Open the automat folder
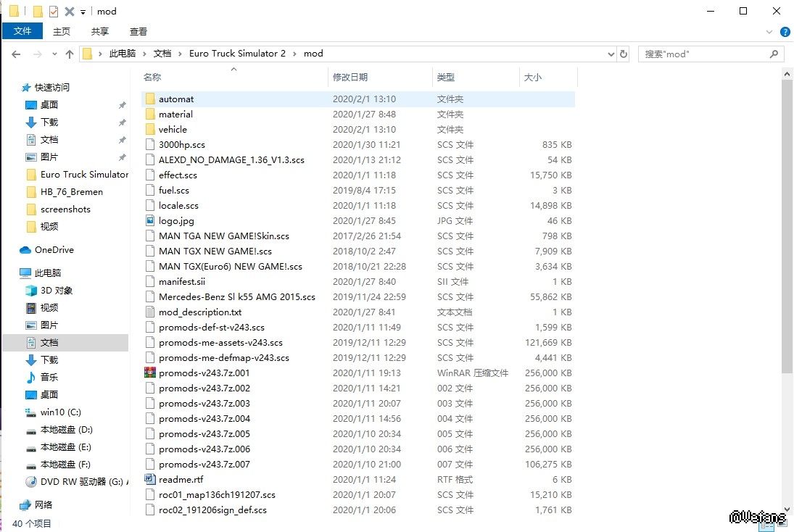 [x=175, y=99]
